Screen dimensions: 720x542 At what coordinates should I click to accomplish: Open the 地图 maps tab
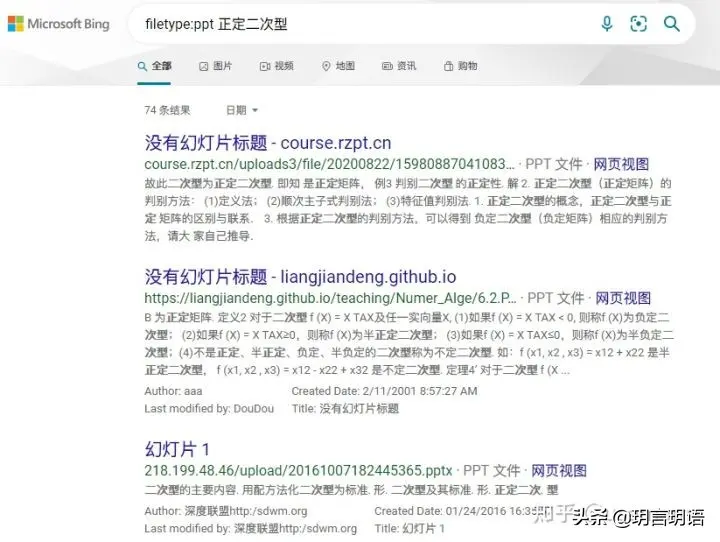pyautogui.click(x=338, y=66)
